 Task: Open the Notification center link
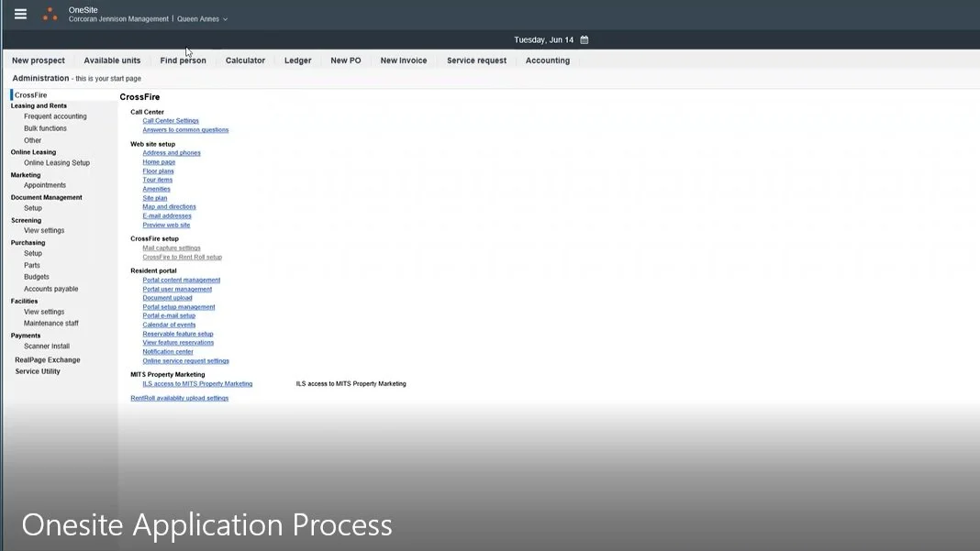click(x=168, y=352)
